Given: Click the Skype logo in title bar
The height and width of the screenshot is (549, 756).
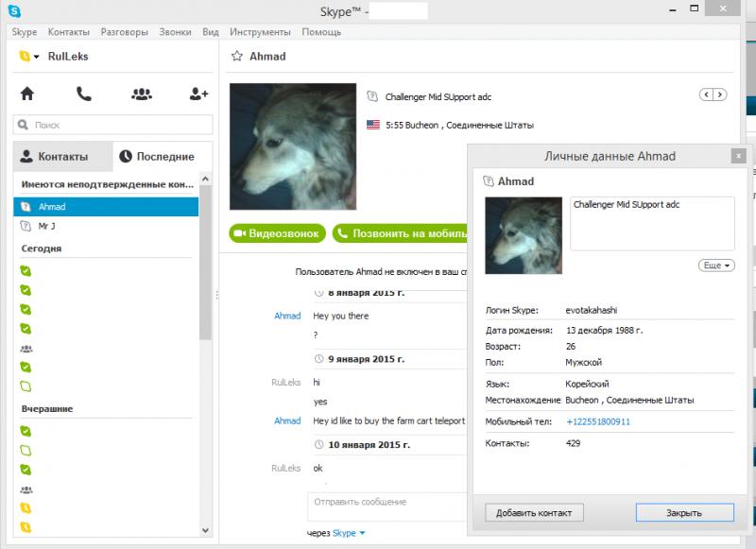Looking at the screenshot, I should point(14,10).
